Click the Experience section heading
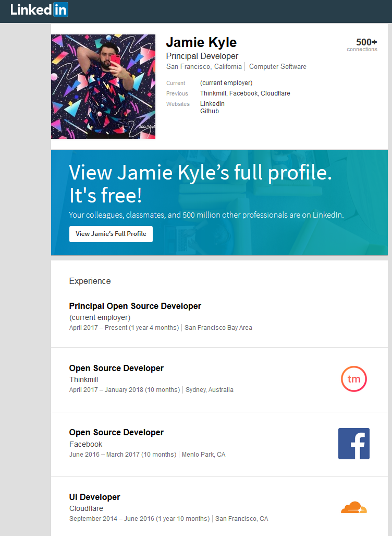 90,281
